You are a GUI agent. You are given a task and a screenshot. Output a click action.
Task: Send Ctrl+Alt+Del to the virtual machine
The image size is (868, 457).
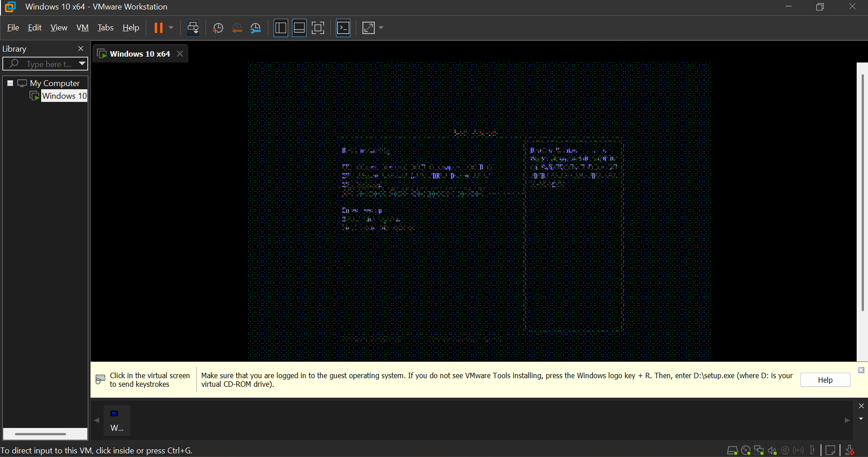(193, 28)
